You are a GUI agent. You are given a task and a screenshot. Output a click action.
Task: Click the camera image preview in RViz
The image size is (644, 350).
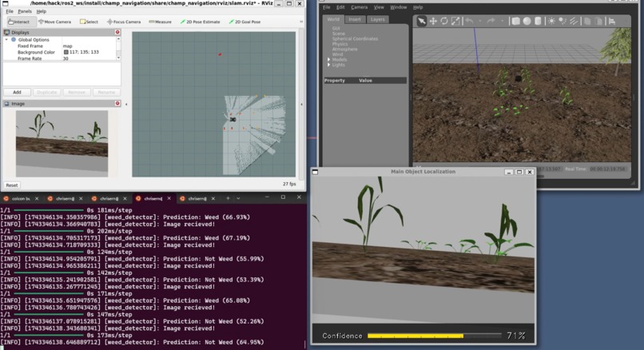(x=62, y=143)
